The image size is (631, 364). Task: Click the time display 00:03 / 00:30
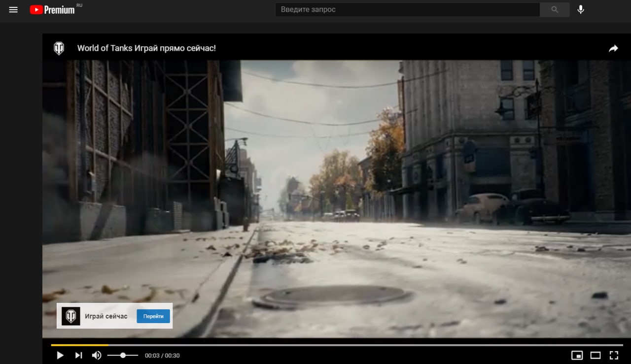click(162, 355)
